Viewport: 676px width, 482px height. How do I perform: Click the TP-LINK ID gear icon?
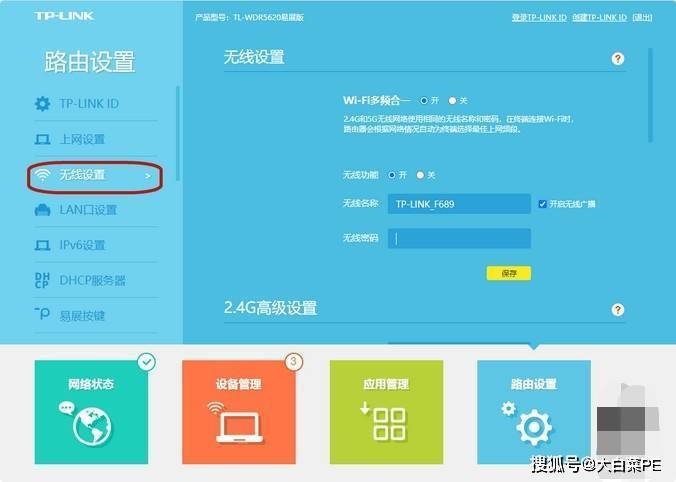(42, 103)
